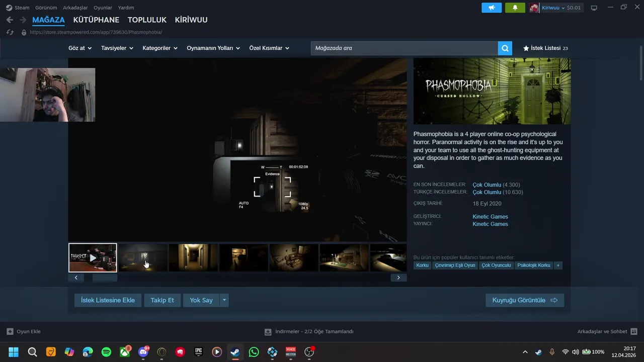This screenshot has height=362, width=644.
Task: Go forward using the navigation arrow
Action: point(23,20)
